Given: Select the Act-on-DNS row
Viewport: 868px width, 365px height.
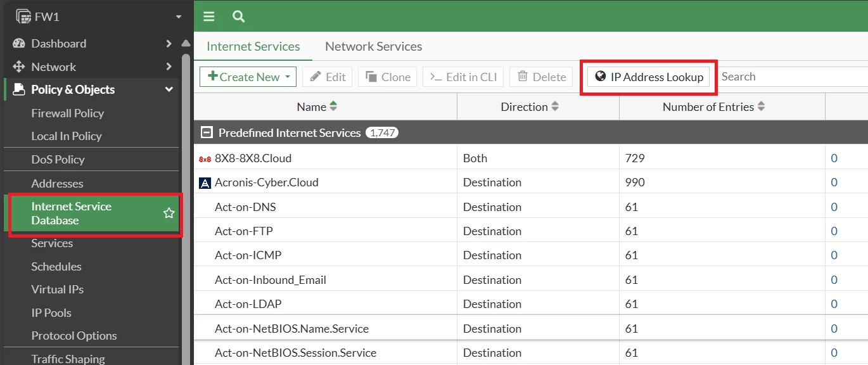Looking at the screenshot, I should (531, 207).
